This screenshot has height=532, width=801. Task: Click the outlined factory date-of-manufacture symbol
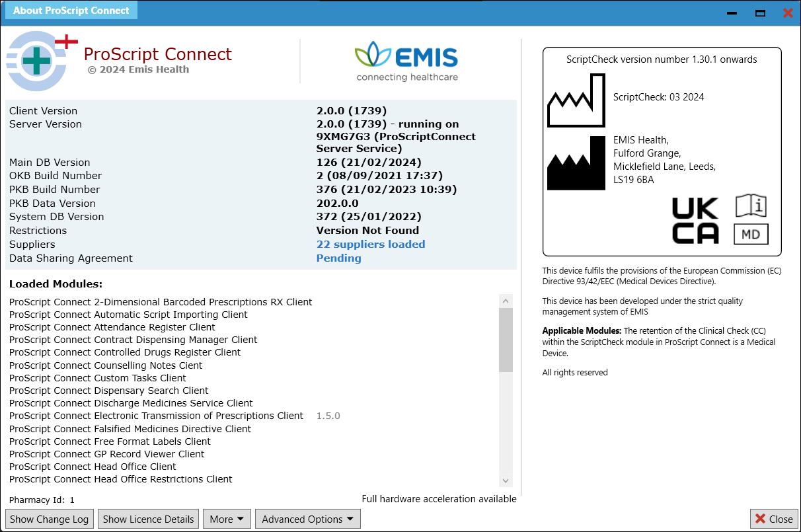(x=576, y=100)
